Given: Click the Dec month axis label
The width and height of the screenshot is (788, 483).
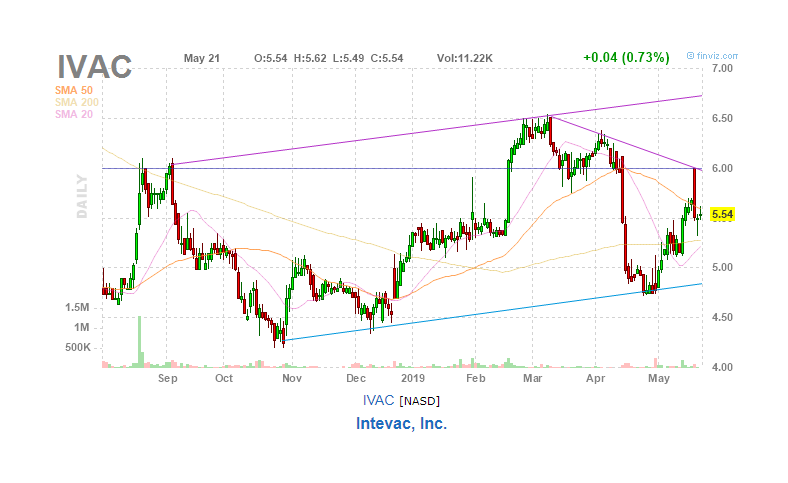Looking at the screenshot, I should 355,378.
